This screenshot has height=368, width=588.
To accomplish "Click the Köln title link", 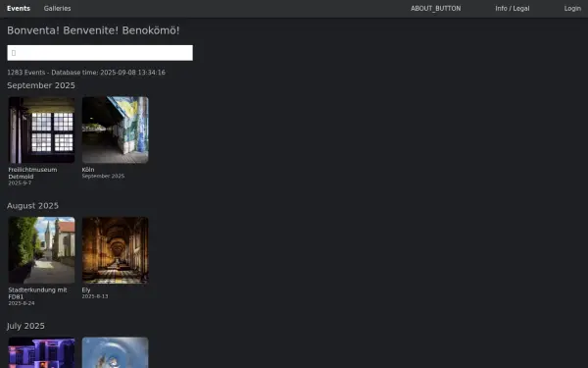I will pyautogui.click(x=88, y=170).
